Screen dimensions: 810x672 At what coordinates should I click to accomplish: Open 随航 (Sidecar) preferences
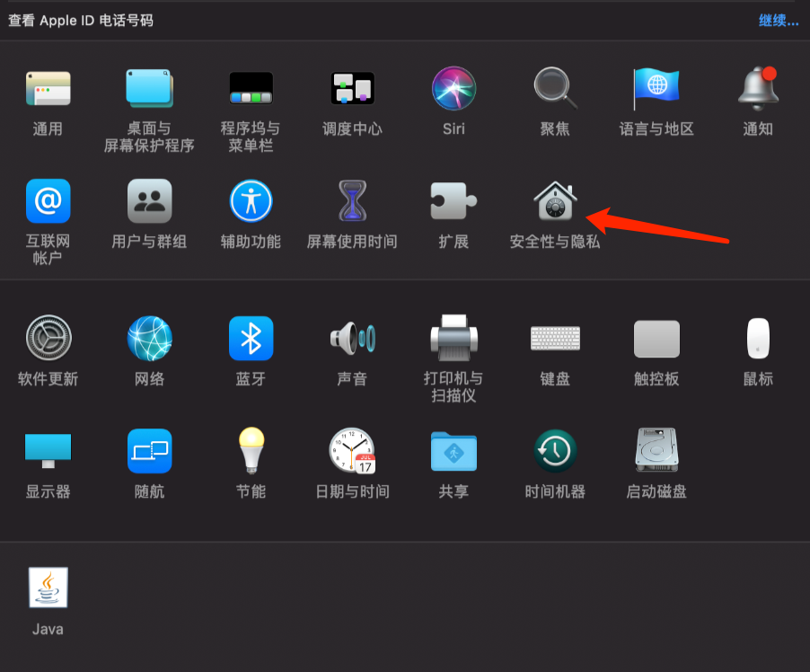[x=149, y=451]
